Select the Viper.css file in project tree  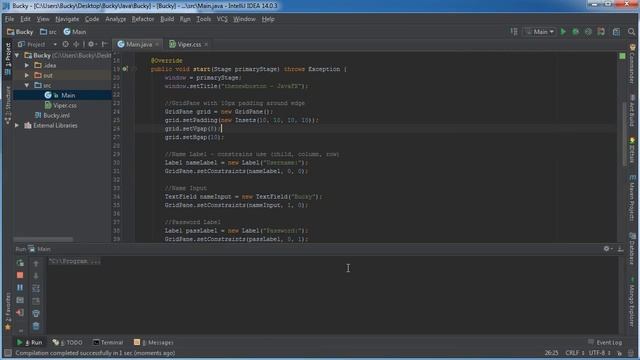point(60,105)
